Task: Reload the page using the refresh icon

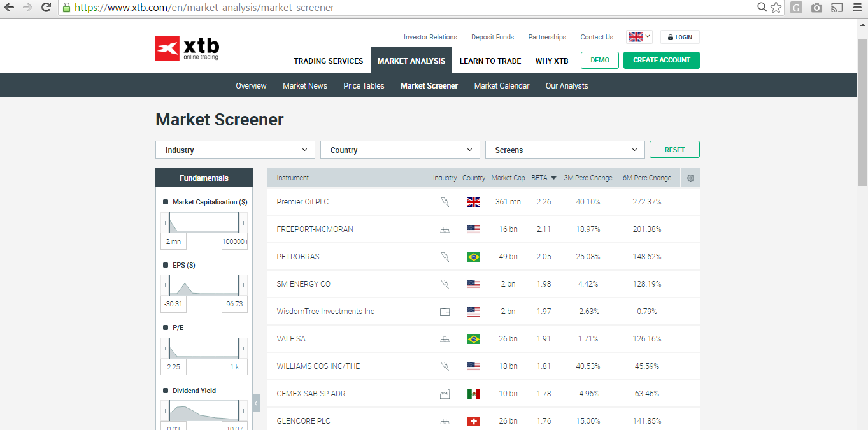Action: [46, 8]
